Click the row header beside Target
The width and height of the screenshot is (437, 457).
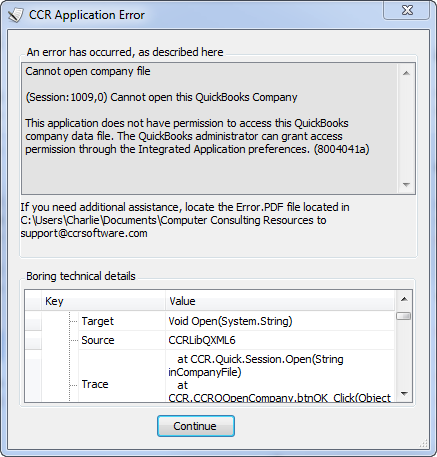coord(33,321)
